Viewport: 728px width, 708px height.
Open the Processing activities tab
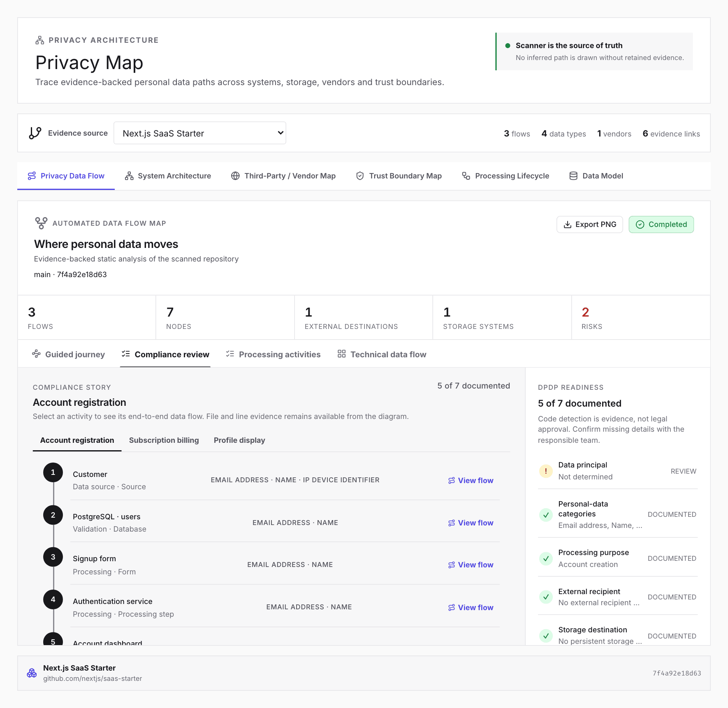tap(273, 354)
